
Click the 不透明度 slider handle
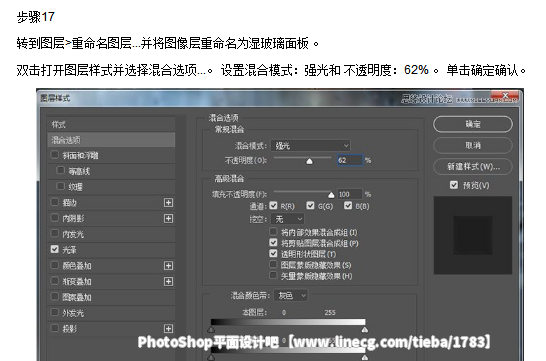point(309,161)
